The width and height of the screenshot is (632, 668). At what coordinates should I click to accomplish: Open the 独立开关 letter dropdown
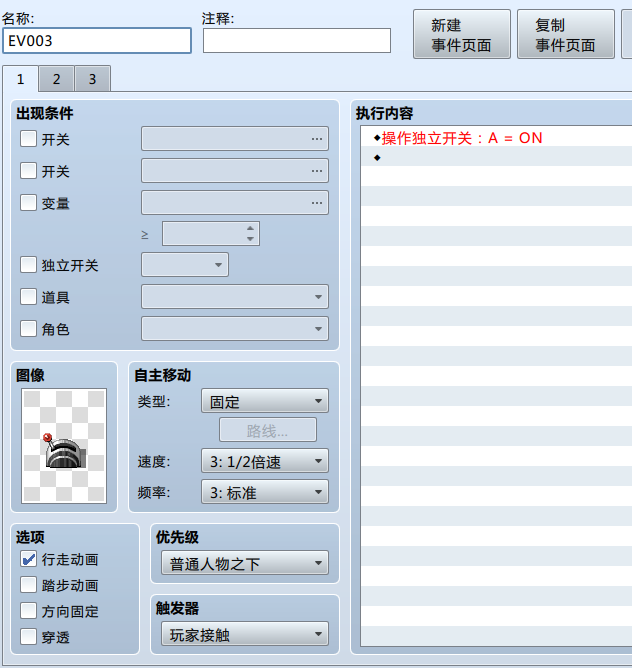point(185,265)
